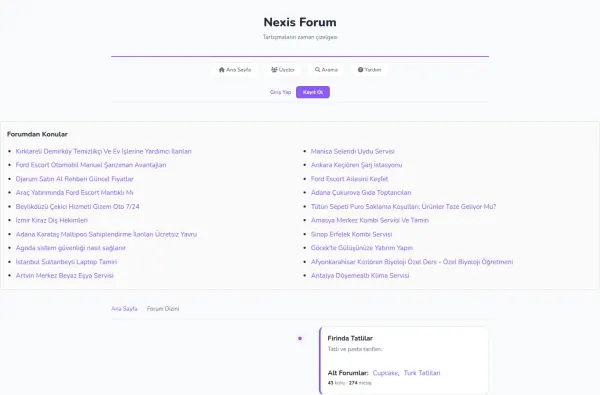Click the timeline dot beside Fırında Tatlılar

[x=300, y=338]
